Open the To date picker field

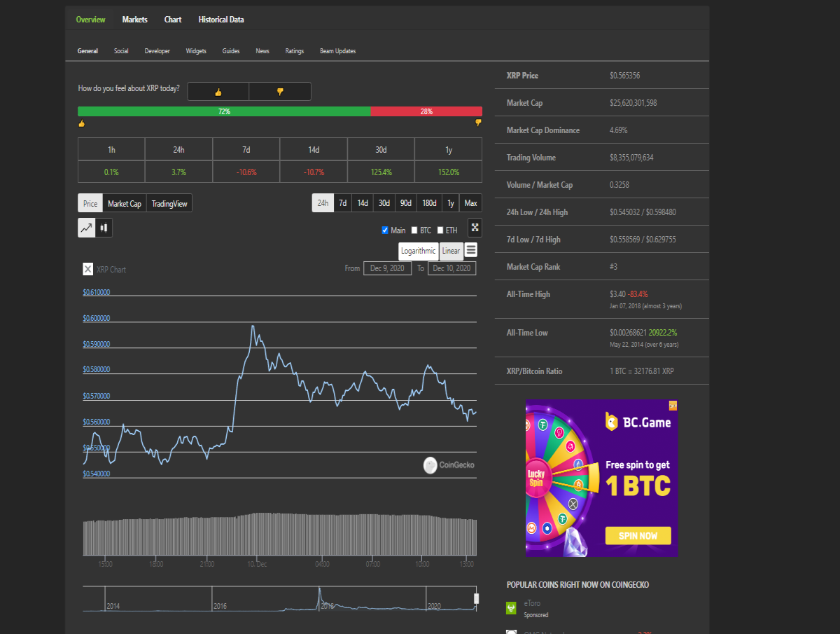point(451,268)
